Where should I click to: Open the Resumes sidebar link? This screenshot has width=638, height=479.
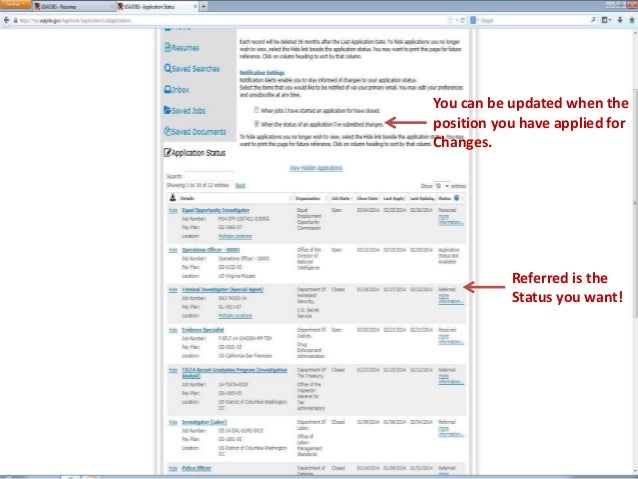181,48
